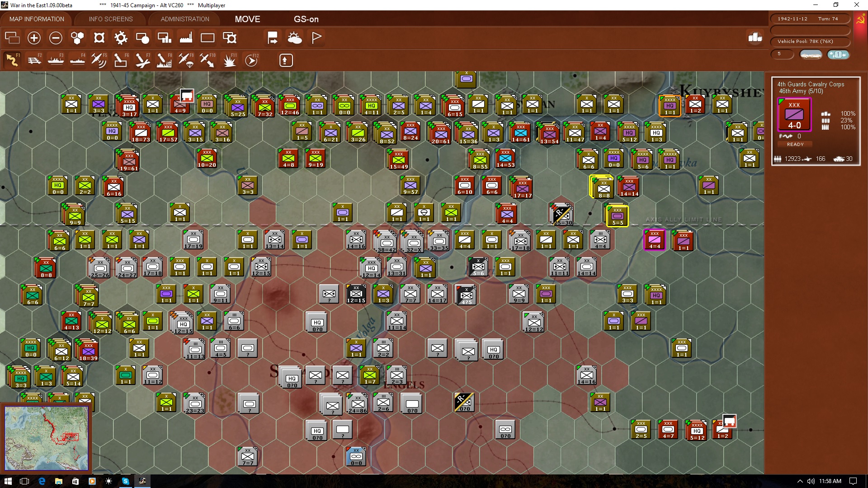Launch Microsoft Edge from the taskbar

click(x=42, y=481)
